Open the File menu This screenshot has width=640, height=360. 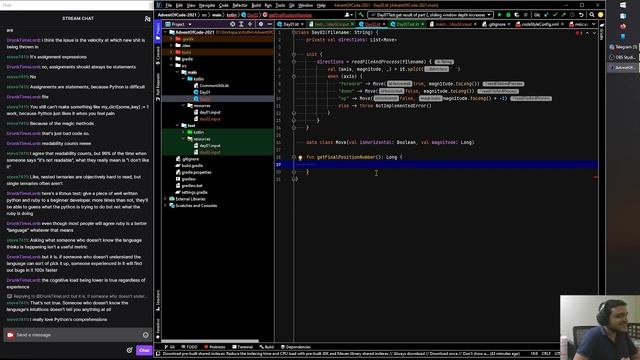168,5
